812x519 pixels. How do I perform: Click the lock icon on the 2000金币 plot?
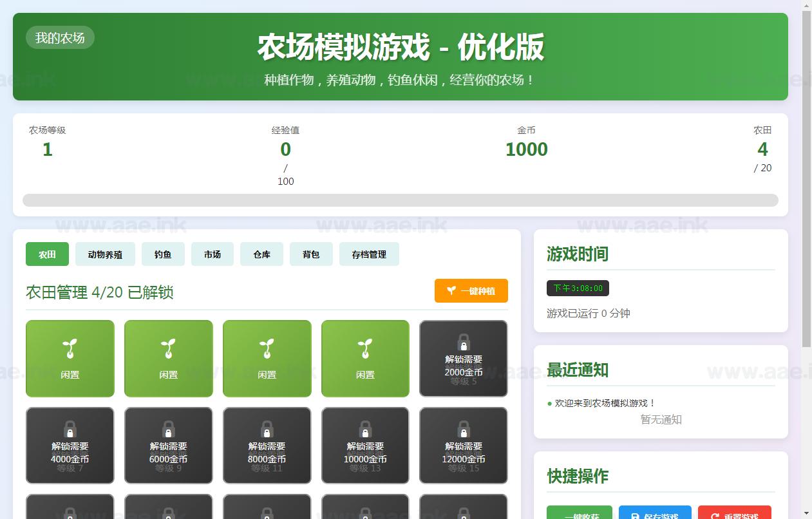[x=464, y=342]
